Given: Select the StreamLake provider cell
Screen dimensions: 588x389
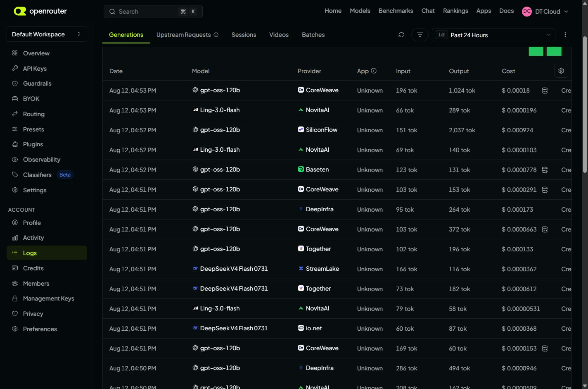Looking at the screenshot, I should point(318,269).
